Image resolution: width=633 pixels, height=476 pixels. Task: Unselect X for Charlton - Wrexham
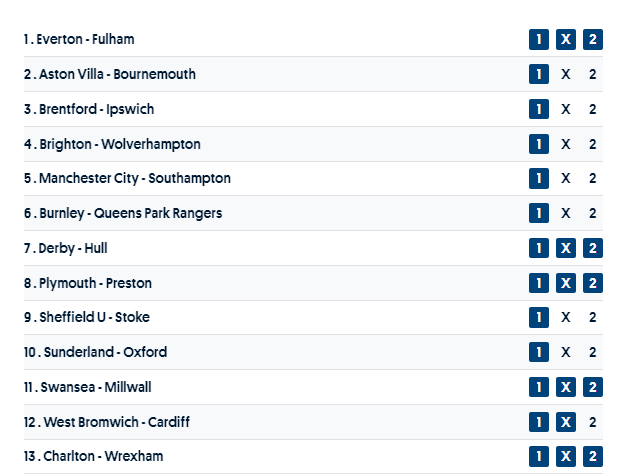pos(566,456)
